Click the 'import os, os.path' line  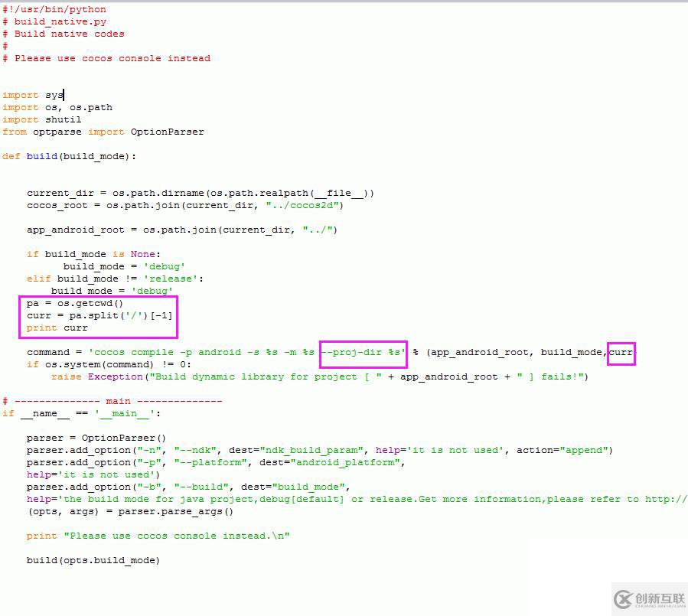[57, 107]
